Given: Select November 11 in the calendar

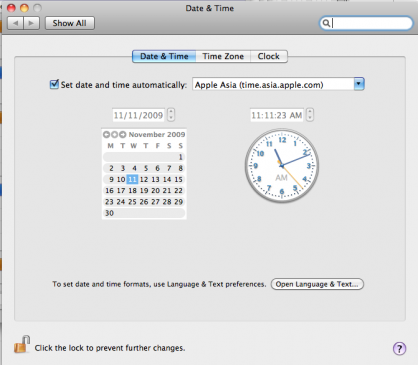Looking at the screenshot, I should tap(132, 179).
